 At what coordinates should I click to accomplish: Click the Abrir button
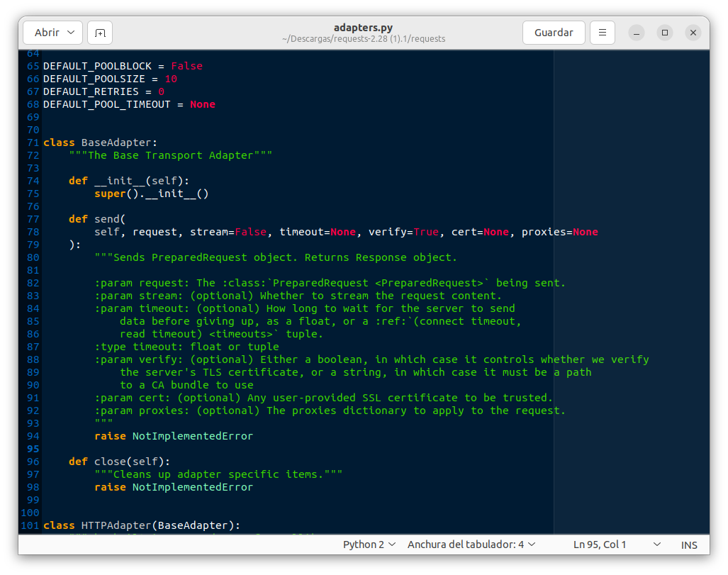[47, 33]
